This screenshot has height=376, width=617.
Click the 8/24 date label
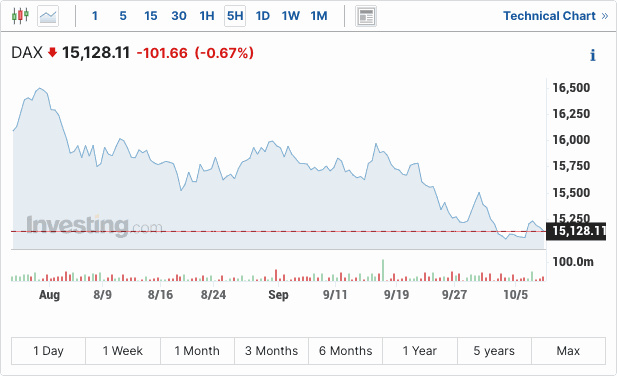(213, 295)
